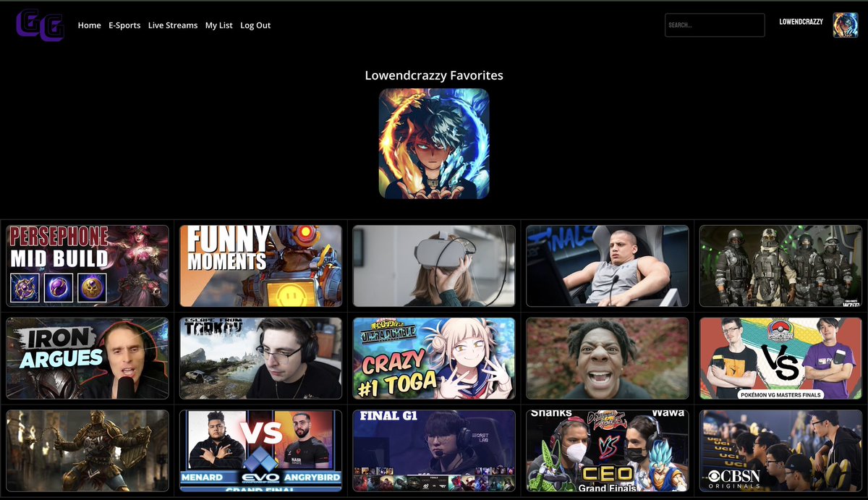This screenshot has width=868, height=500.
Task: Open Live Streams page
Action: [173, 25]
